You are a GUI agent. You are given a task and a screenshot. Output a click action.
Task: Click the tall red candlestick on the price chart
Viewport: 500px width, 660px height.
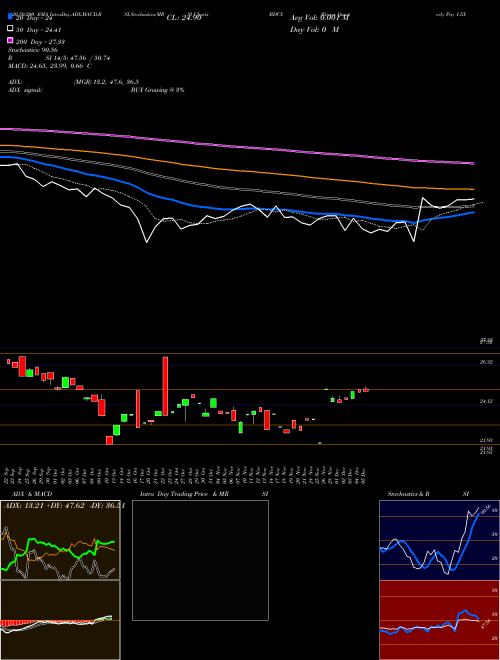(x=165, y=386)
